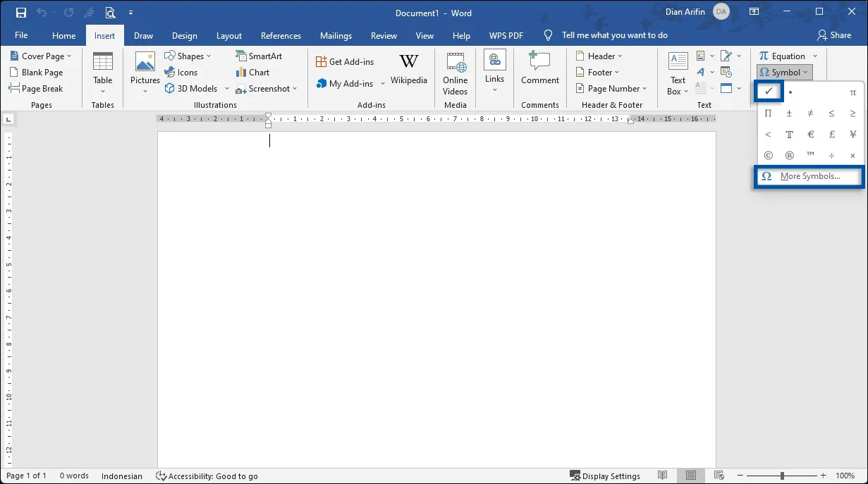Click the Share button

pyautogui.click(x=834, y=35)
